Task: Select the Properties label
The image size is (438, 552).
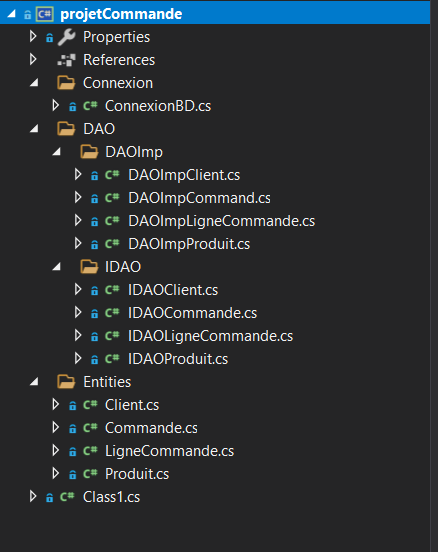Action: [x=117, y=37]
